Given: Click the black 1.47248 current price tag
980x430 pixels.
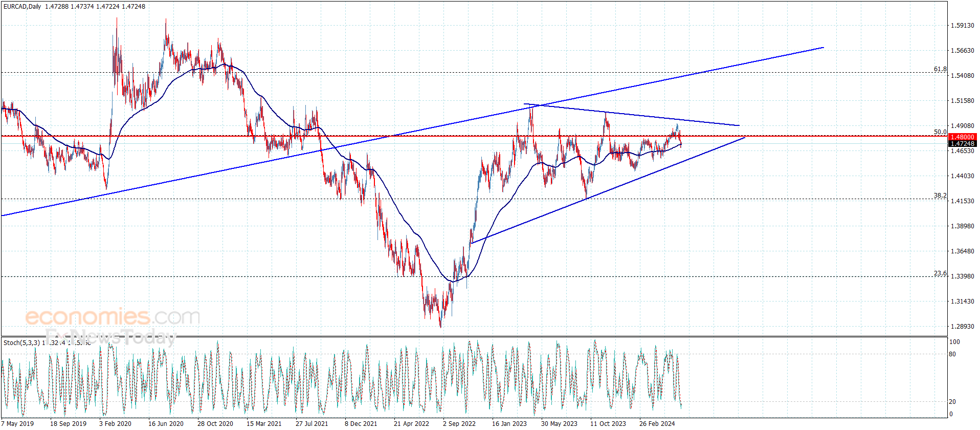Looking at the screenshot, I should click(x=962, y=144).
